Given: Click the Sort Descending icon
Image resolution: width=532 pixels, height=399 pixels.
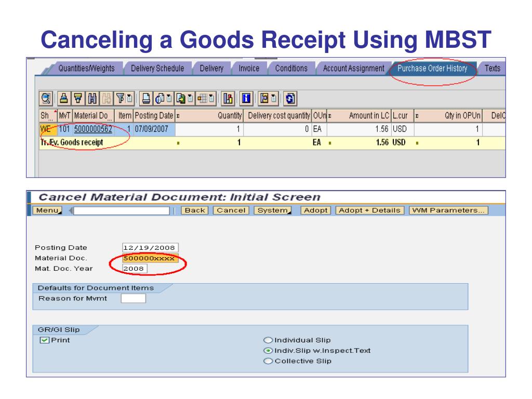Looking at the screenshot, I should point(78,98).
